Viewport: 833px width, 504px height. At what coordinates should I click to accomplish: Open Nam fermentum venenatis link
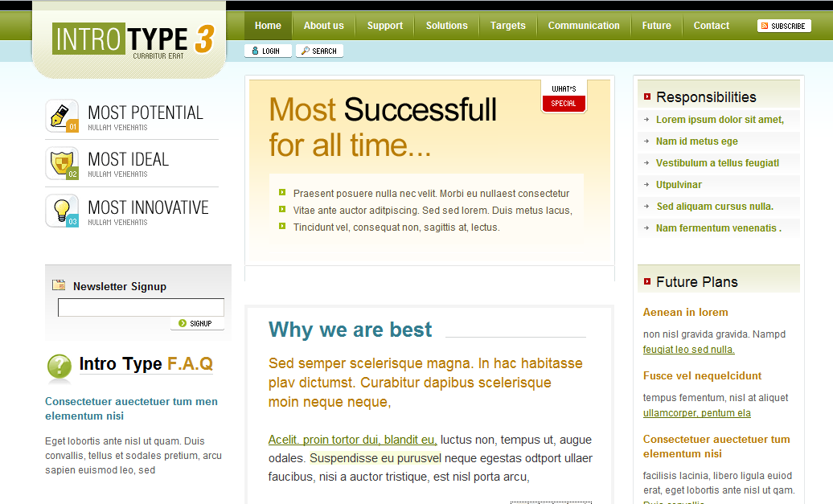click(x=719, y=228)
